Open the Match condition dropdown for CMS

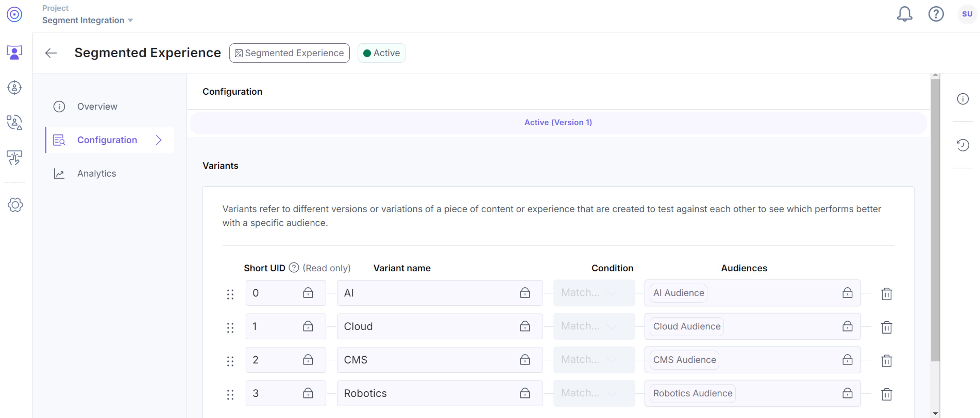pos(594,359)
